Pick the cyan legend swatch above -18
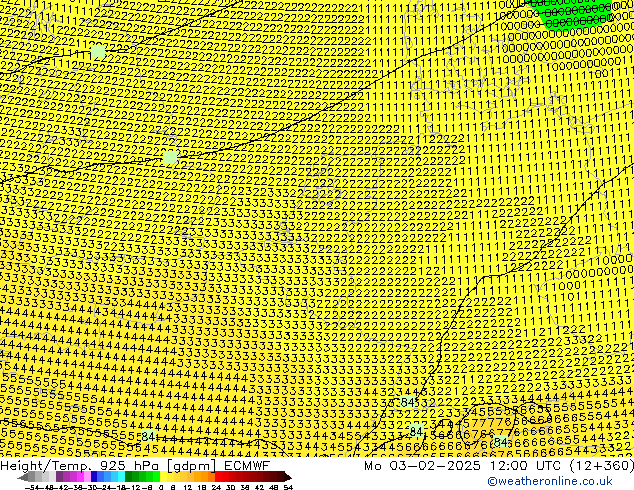The height and width of the screenshot is (490, 634). (122, 477)
